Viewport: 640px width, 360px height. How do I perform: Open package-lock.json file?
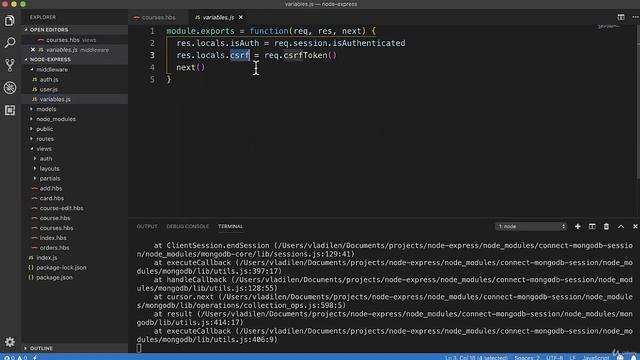point(61,268)
